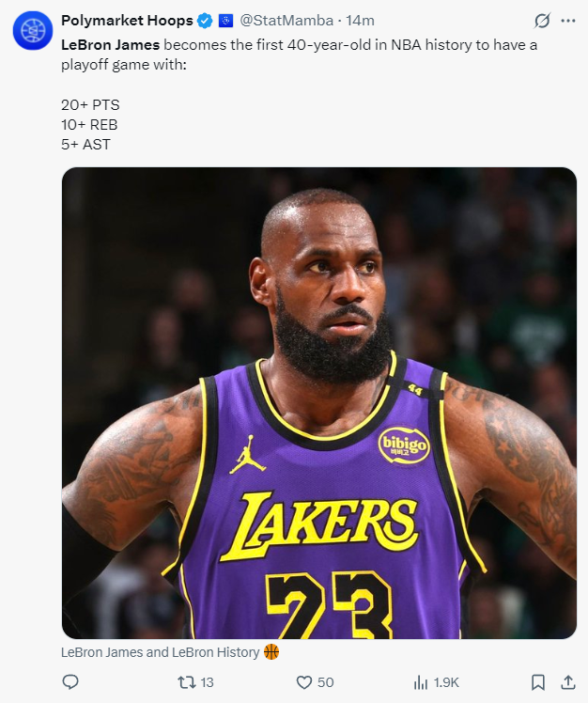Click the 20+ PTS stat line
The height and width of the screenshot is (703, 588).
click(90, 105)
